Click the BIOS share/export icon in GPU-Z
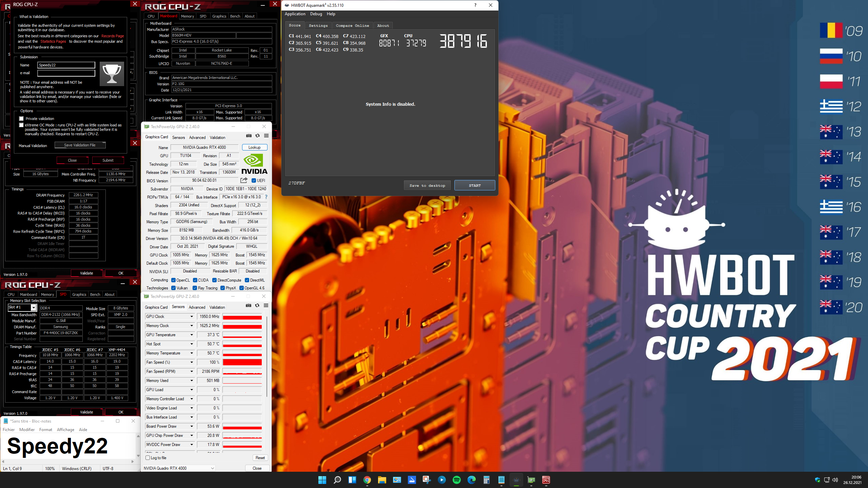This screenshot has height=488, width=868. (244, 180)
